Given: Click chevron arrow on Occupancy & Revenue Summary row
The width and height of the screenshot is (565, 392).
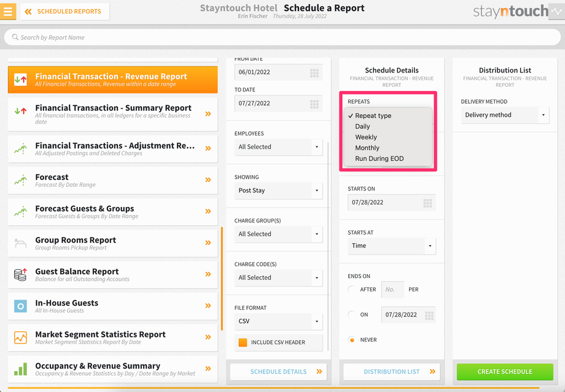Looking at the screenshot, I should pyautogui.click(x=208, y=369).
